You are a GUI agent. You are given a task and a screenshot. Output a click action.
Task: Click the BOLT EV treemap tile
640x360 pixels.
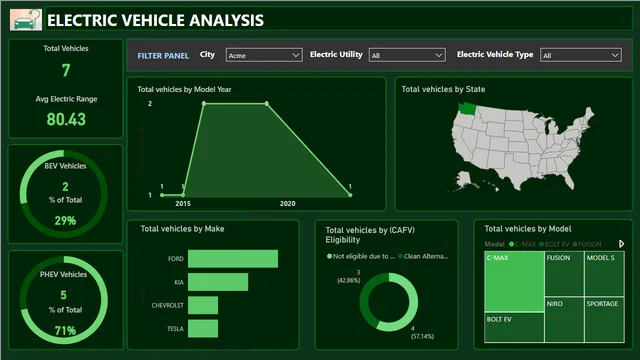[x=514, y=327]
